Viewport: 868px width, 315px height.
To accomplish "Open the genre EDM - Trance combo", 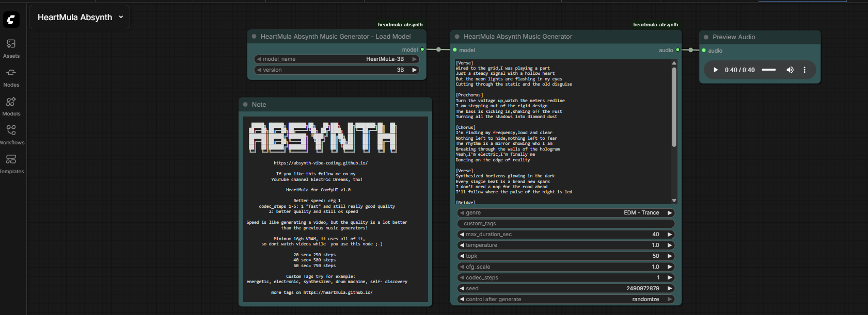I will click(x=566, y=212).
